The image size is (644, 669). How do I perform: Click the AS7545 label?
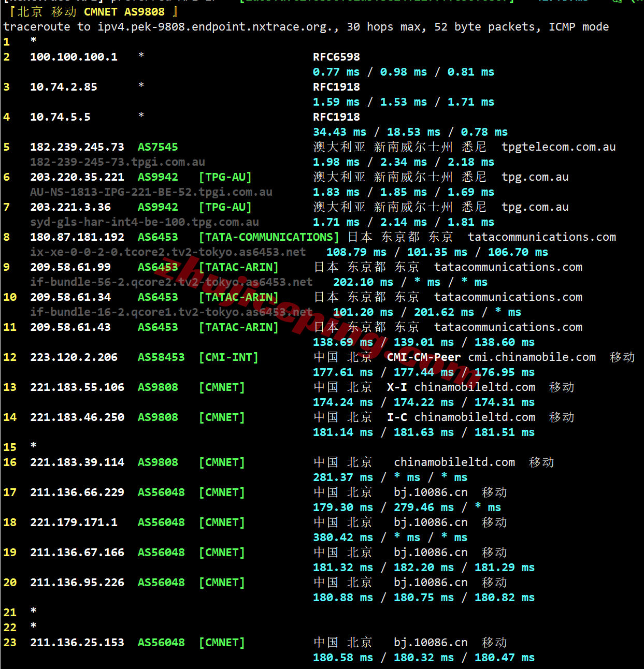(158, 147)
